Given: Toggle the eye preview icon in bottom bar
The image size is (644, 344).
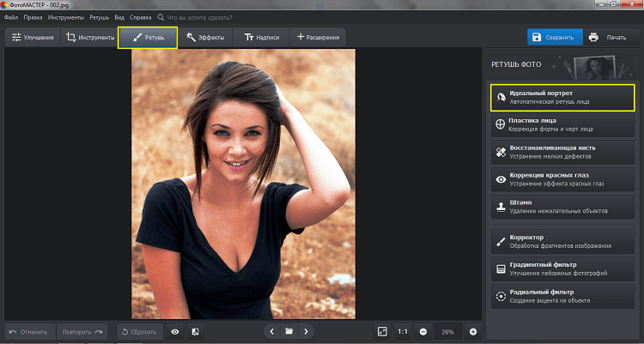Looking at the screenshot, I should pos(175,331).
